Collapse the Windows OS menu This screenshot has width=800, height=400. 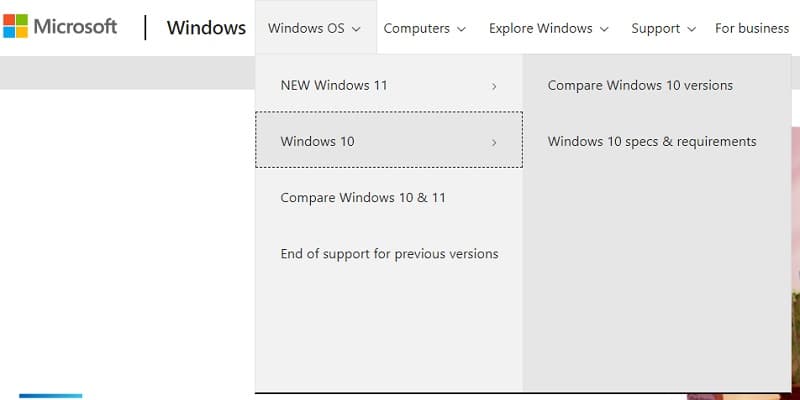(315, 28)
